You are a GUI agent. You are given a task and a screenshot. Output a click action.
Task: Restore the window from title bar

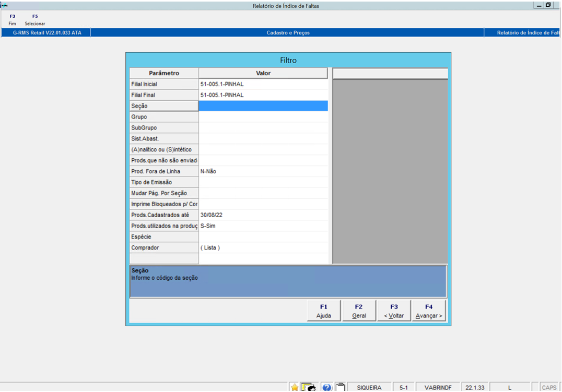tap(548, 5)
